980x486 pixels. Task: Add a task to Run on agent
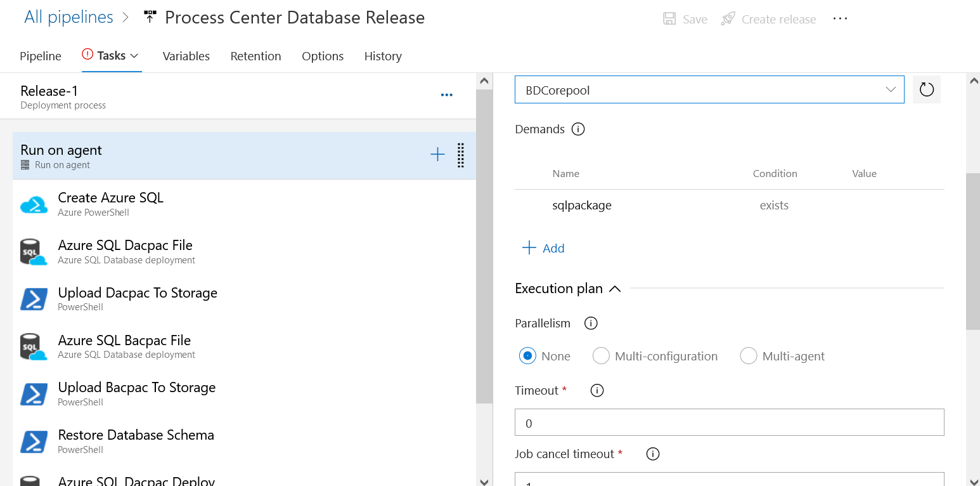click(x=437, y=154)
